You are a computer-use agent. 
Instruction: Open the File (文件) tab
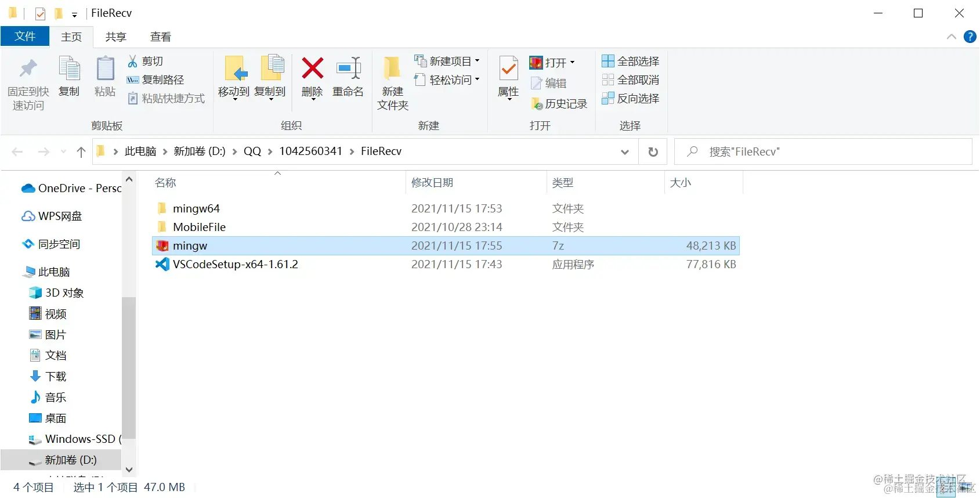(26, 36)
